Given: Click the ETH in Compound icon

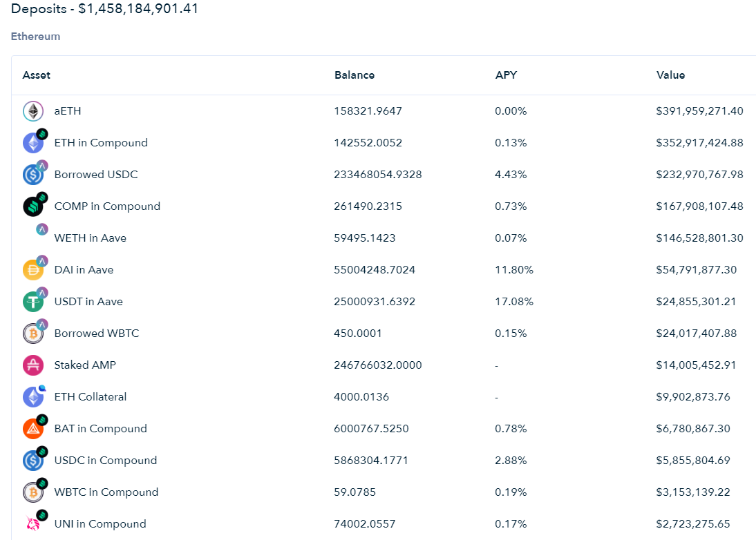Looking at the screenshot, I should tap(33, 143).
